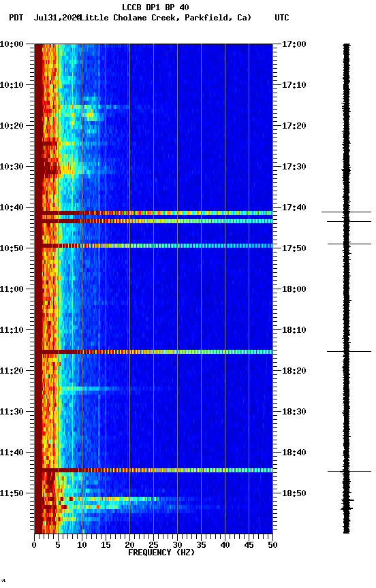Image resolution: width=376 pixels, height=588 pixels.
Task: Click the '10:50' PDT time label
Action: coord(12,248)
